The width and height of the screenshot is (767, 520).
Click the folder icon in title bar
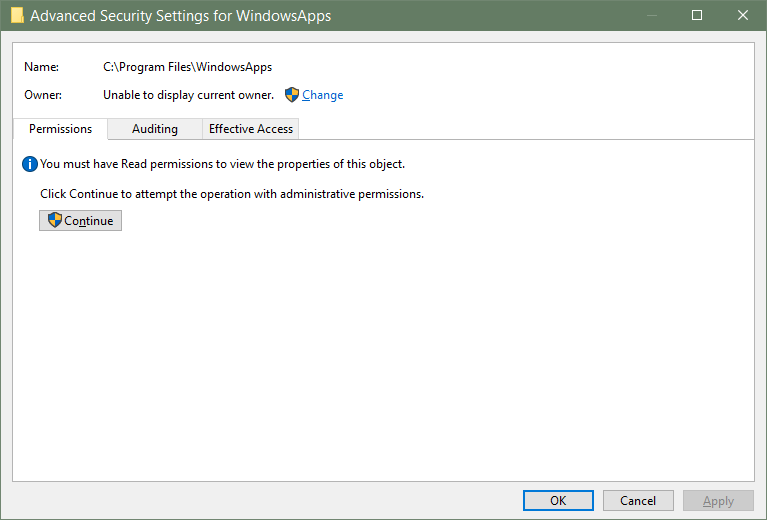17,15
